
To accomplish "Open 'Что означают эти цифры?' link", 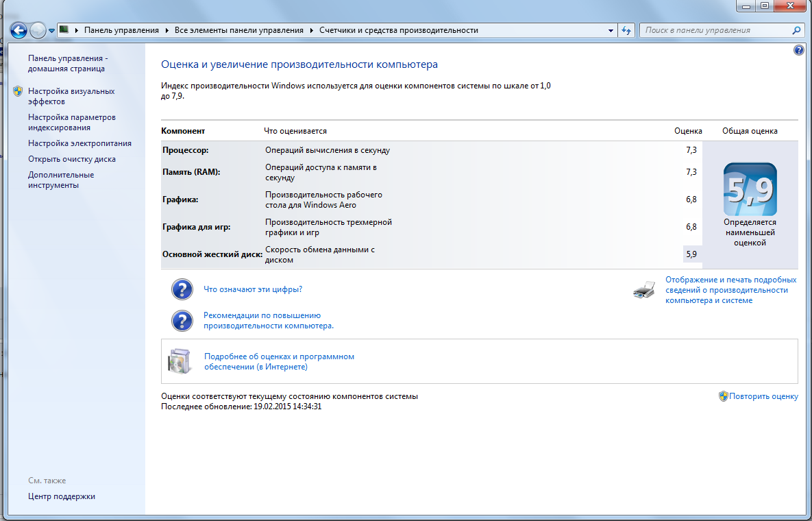I will pyautogui.click(x=253, y=289).
